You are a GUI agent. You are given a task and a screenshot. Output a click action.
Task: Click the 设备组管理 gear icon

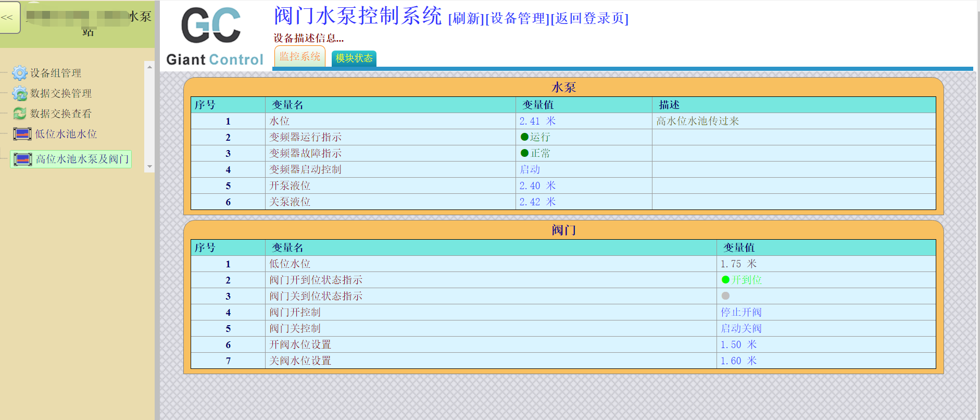pos(19,73)
